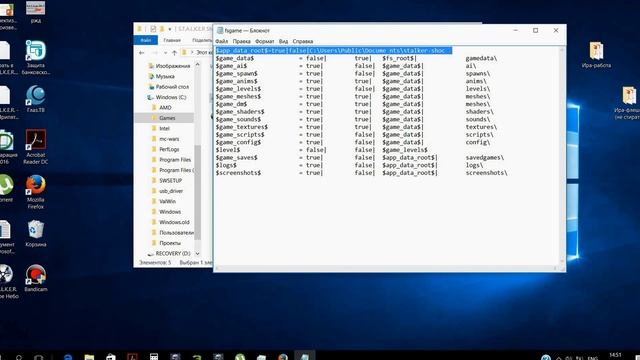Image resolution: width=640 pixels, height=360 pixels.
Task: Click Explorer tree scrollbar up arrow
Action: coord(198,64)
